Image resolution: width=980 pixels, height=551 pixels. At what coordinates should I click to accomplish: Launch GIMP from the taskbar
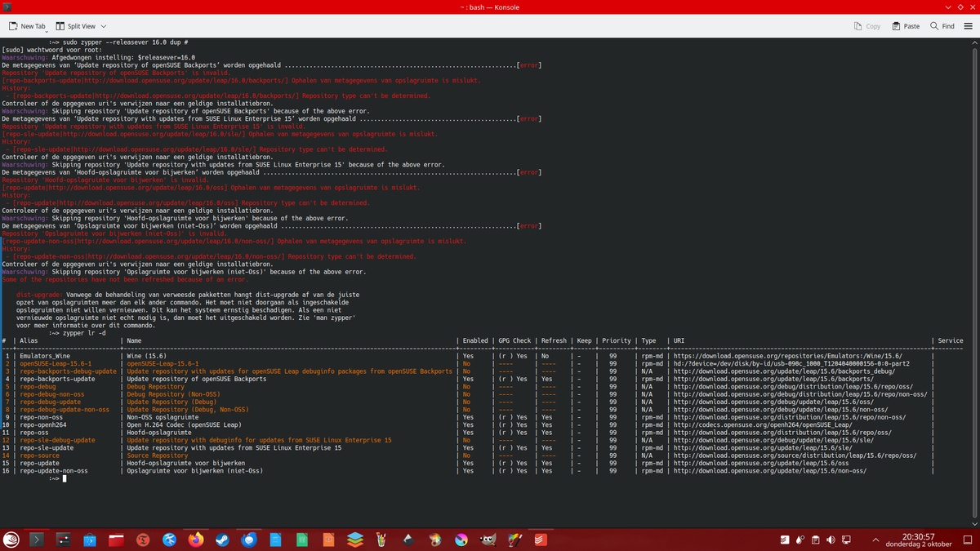(x=488, y=540)
